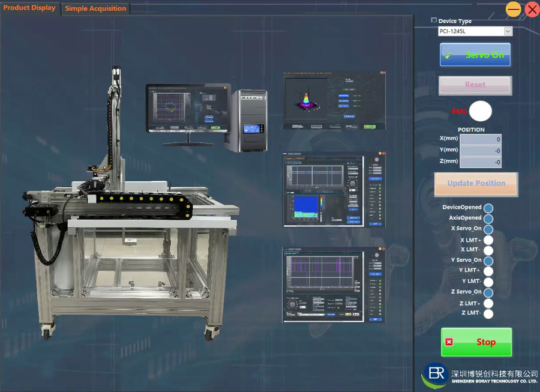This screenshot has height=392, width=540.
Task: Open the 3D beam profile screenshot thumbnail
Action: click(x=334, y=100)
